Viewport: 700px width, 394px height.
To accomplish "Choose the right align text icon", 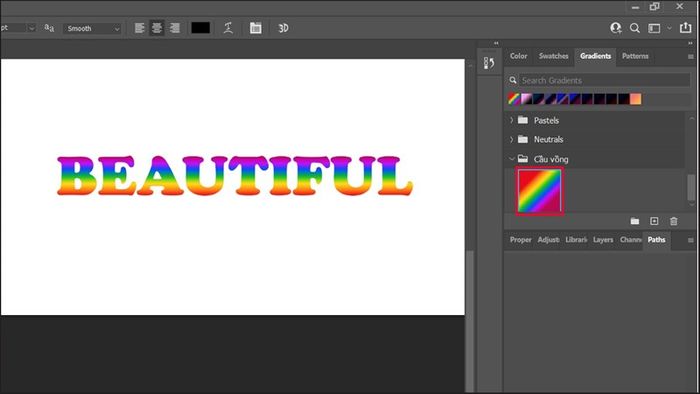I will pos(175,28).
